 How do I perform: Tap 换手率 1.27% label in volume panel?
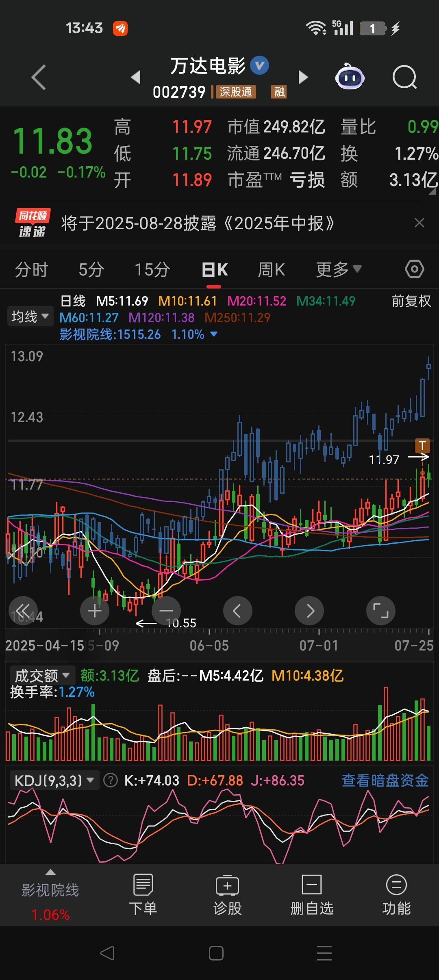pyautogui.click(x=52, y=692)
